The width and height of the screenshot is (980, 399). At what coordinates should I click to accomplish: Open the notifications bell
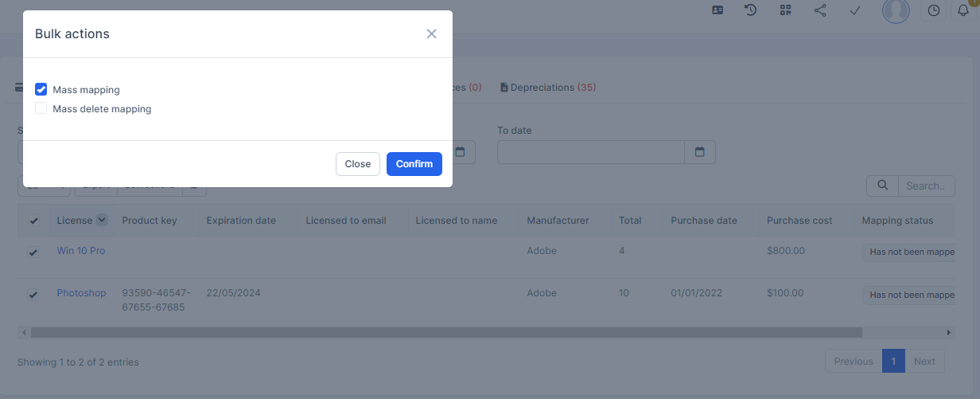tap(963, 10)
